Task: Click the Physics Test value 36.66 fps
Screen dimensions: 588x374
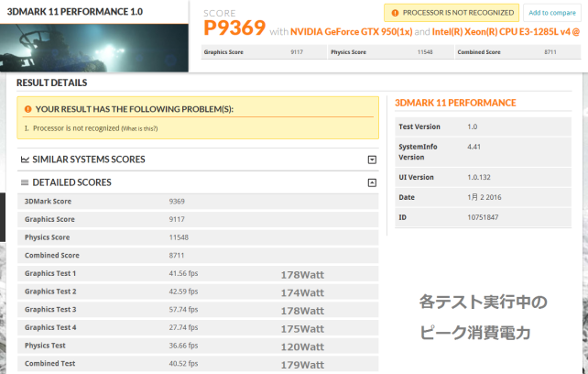Action: (183, 346)
